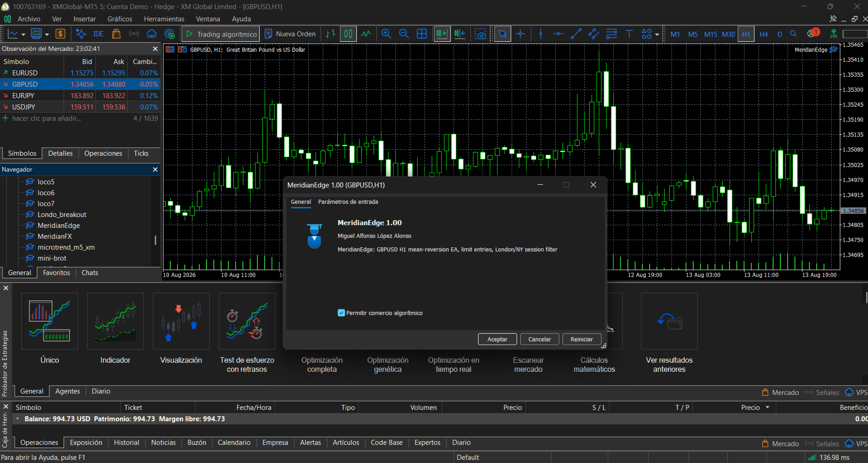Open the Gráficos menu
The height and width of the screenshot is (463, 868).
coord(120,19)
